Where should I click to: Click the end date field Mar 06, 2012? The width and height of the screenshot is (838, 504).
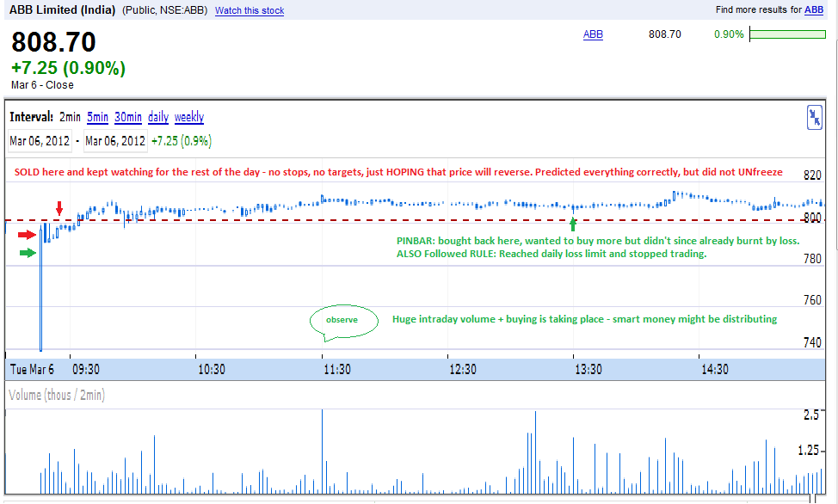[115, 141]
